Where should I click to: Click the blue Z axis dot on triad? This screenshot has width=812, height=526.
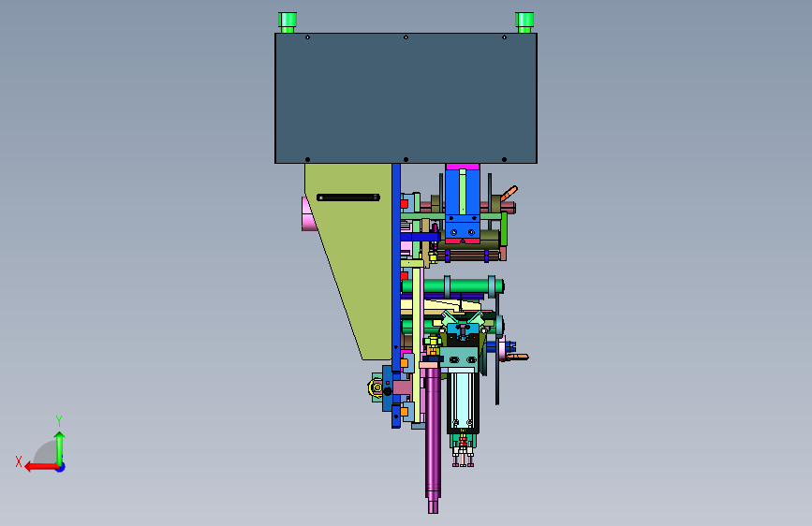[61, 467]
